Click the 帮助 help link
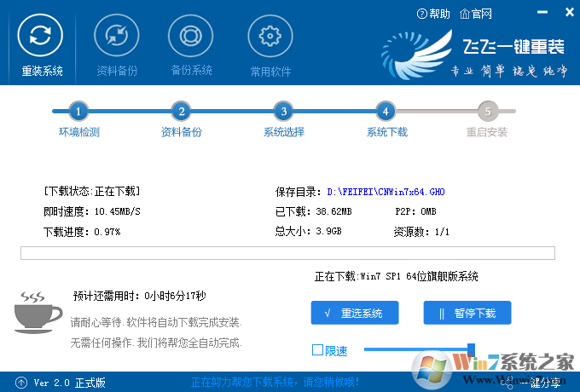Image resolution: width=580 pixels, height=392 pixels. pyautogui.click(x=433, y=14)
